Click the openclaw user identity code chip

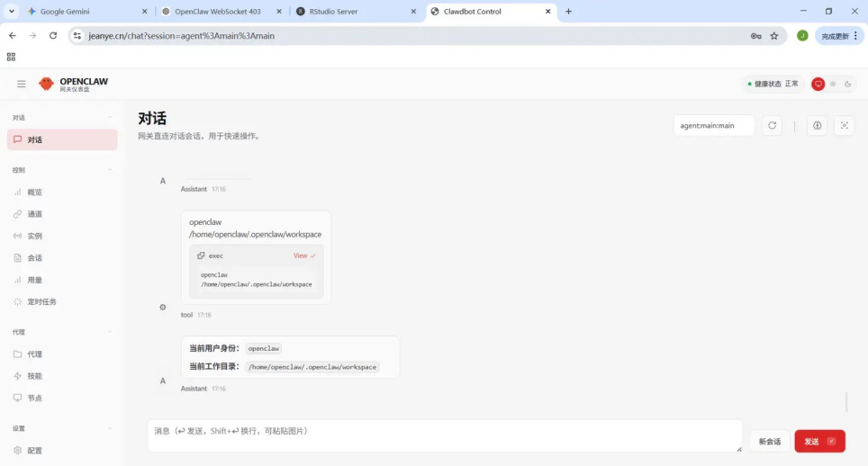[x=264, y=348]
